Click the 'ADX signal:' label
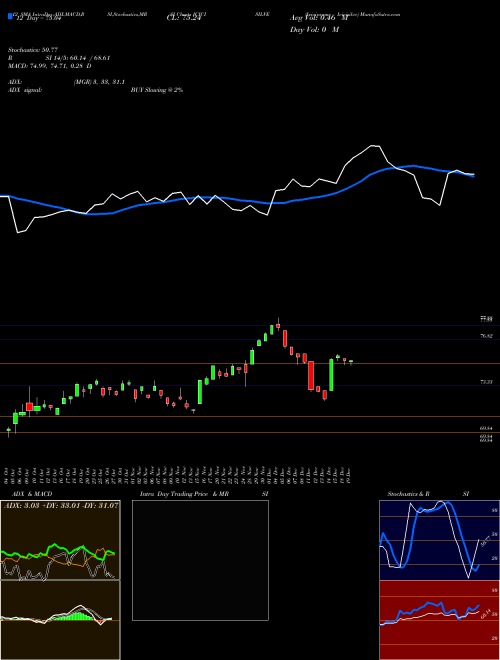This screenshot has width=500, height=660. (24, 90)
